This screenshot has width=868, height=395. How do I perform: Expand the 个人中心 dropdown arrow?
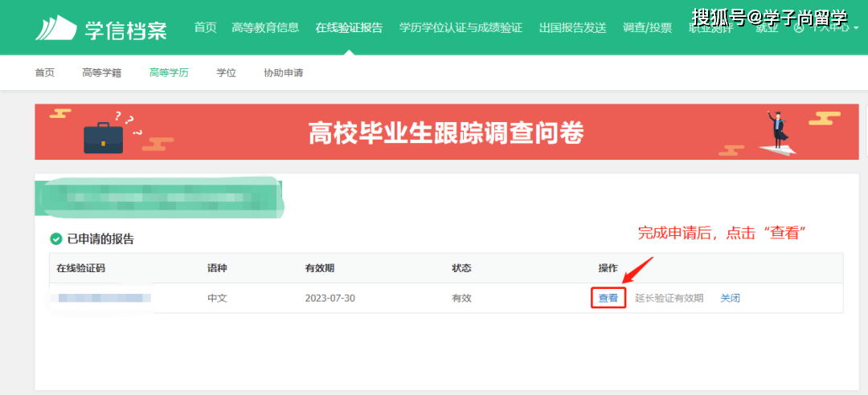[855, 28]
